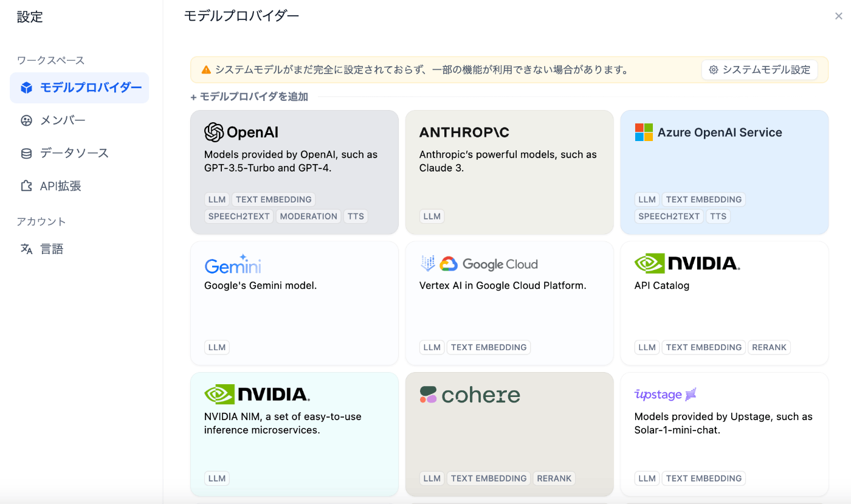
Task: Select the Vertex AI Google Cloud card
Action: pos(509,303)
